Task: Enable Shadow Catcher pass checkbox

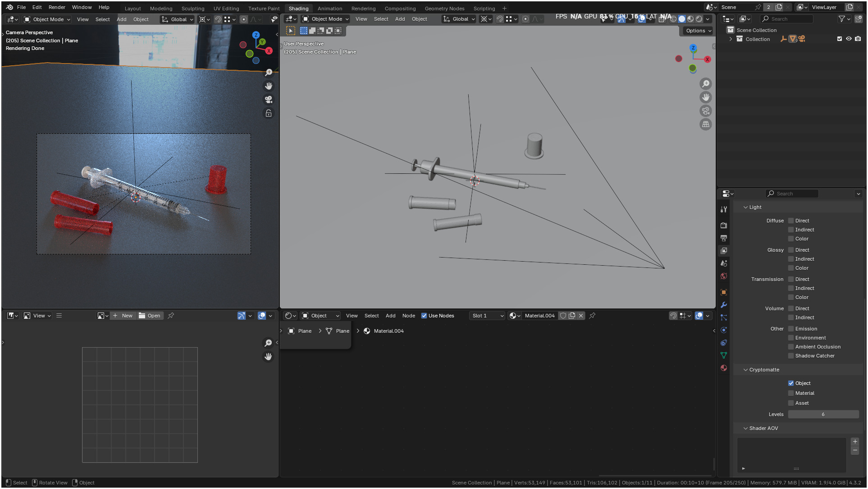Action: 791,356
